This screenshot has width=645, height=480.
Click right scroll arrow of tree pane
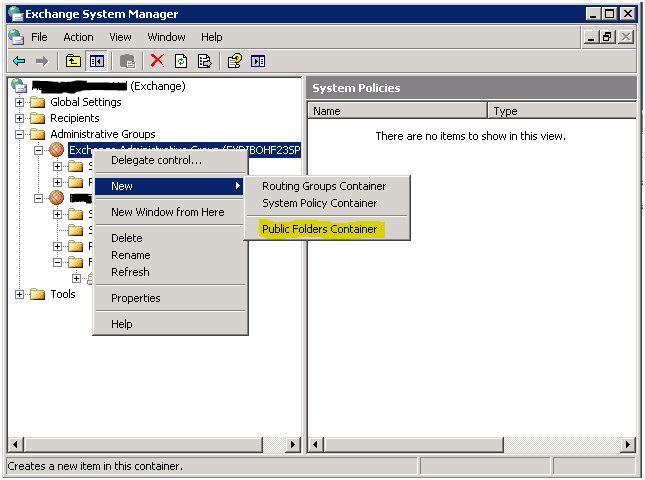click(292, 444)
